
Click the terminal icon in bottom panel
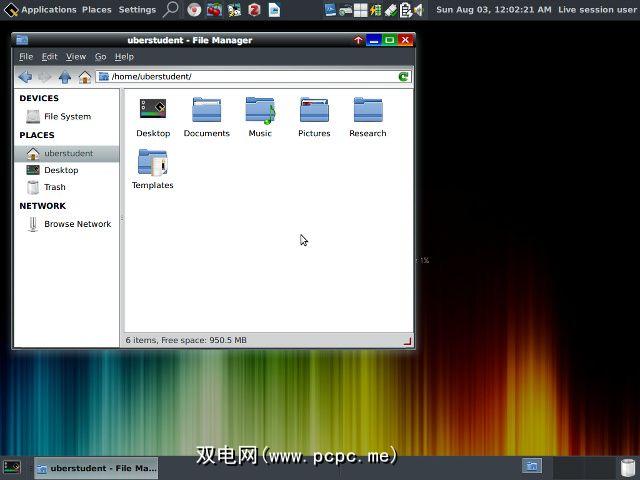[12, 468]
